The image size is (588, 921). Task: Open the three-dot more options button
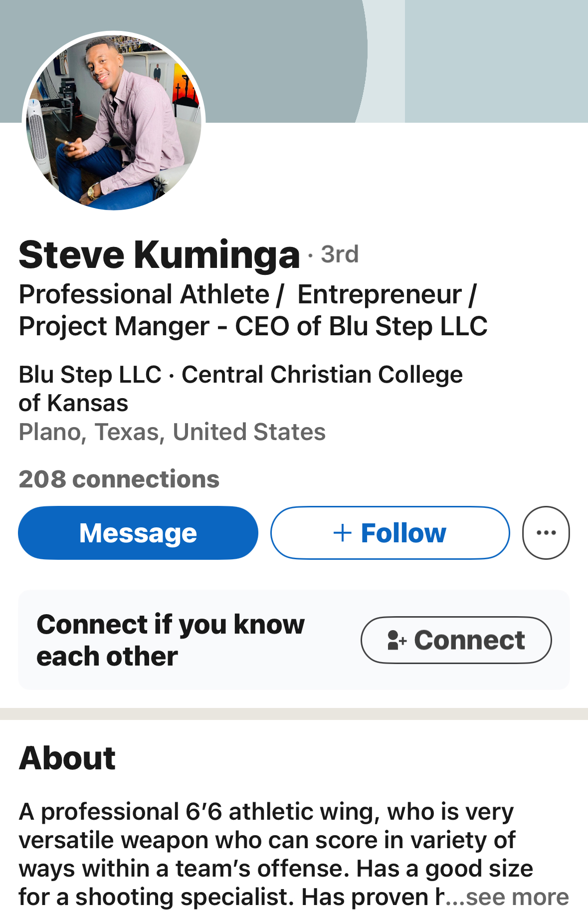pyautogui.click(x=546, y=533)
